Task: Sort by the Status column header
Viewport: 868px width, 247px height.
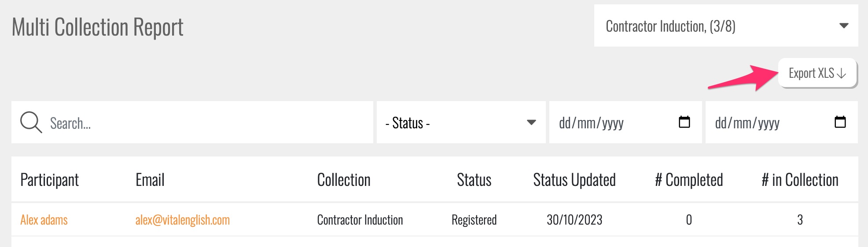Action: (x=474, y=180)
